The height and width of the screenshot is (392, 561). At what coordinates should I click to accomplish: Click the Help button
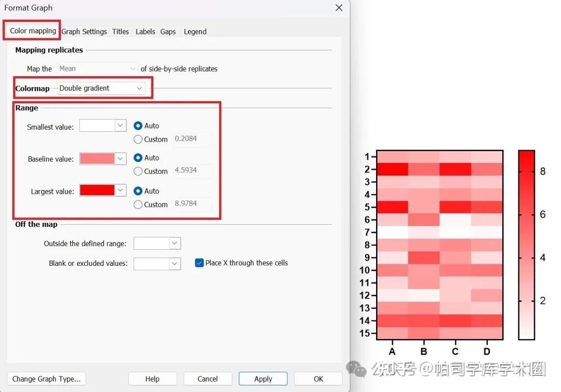(x=152, y=379)
